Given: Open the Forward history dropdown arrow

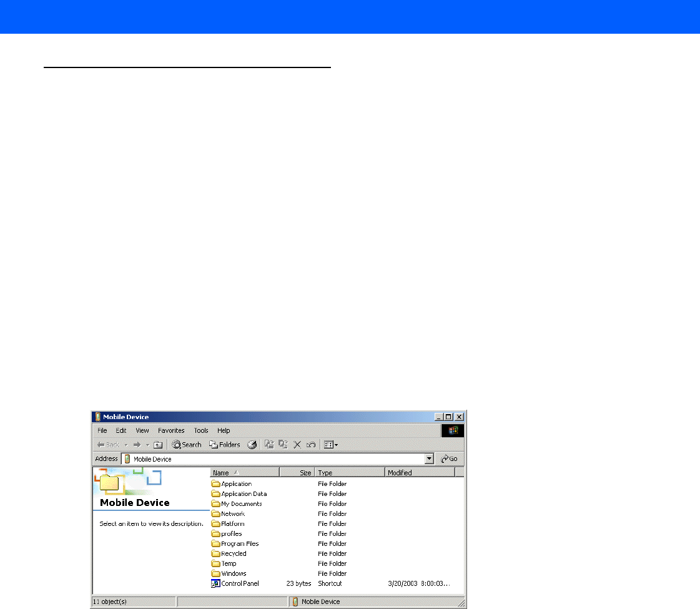Looking at the screenshot, I should point(148,445).
